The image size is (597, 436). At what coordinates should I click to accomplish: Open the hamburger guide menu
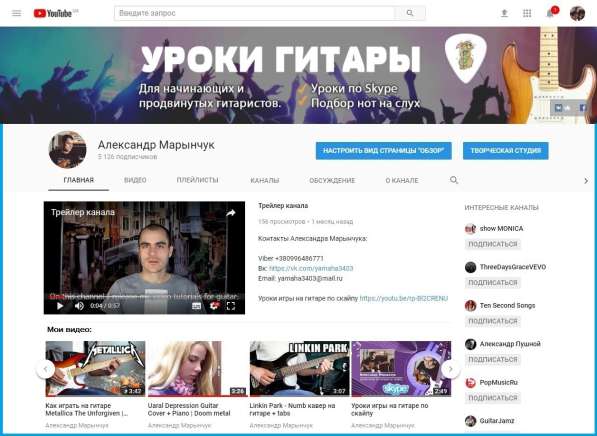tap(16, 13)
